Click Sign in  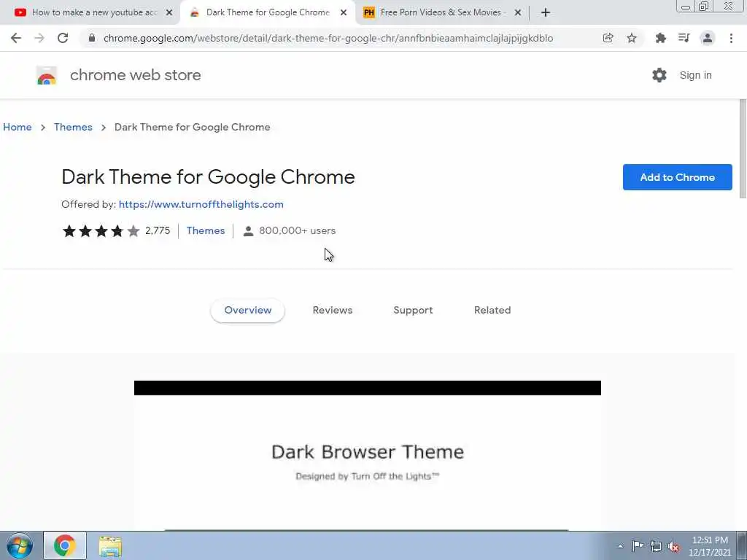[695, 75]
